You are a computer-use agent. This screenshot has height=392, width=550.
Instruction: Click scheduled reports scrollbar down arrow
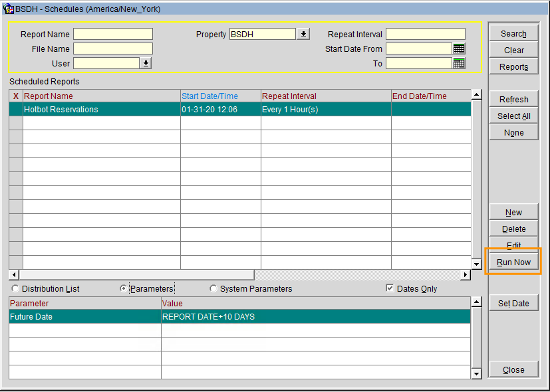(476, 264)
